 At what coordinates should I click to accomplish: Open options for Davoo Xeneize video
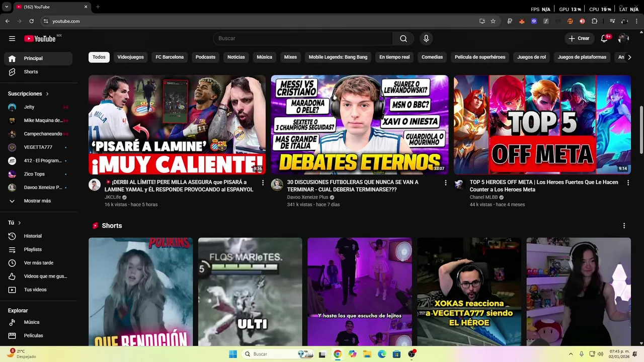click(445, 183)
